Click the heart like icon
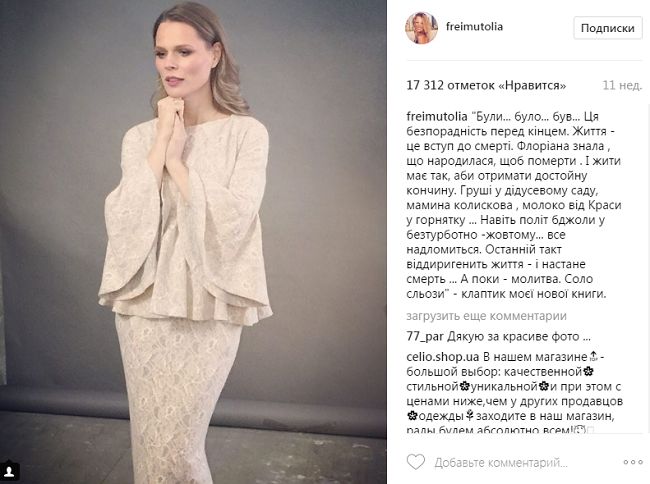 pos(416,462)
